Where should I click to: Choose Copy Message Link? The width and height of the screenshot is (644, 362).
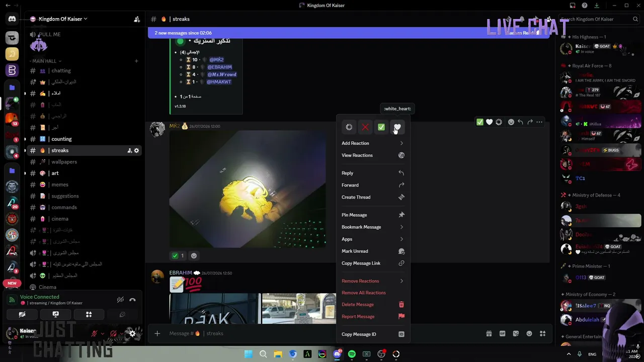click(373, 263)
